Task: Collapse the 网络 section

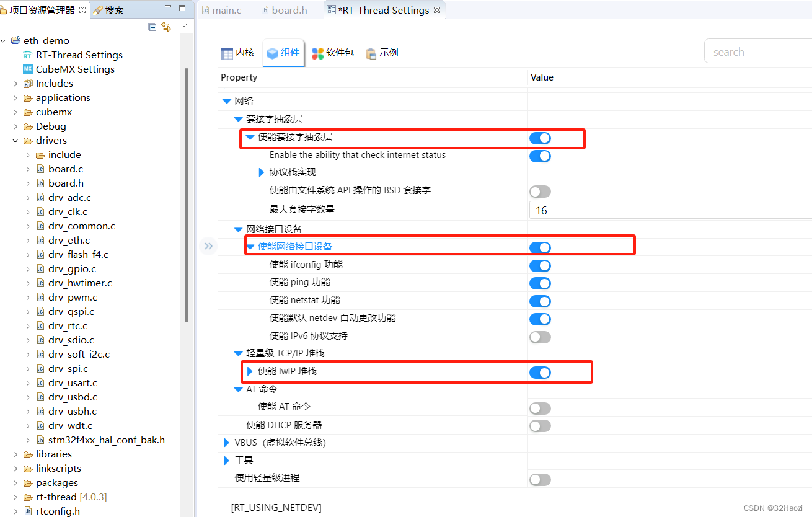Action: tap(226, 101)
